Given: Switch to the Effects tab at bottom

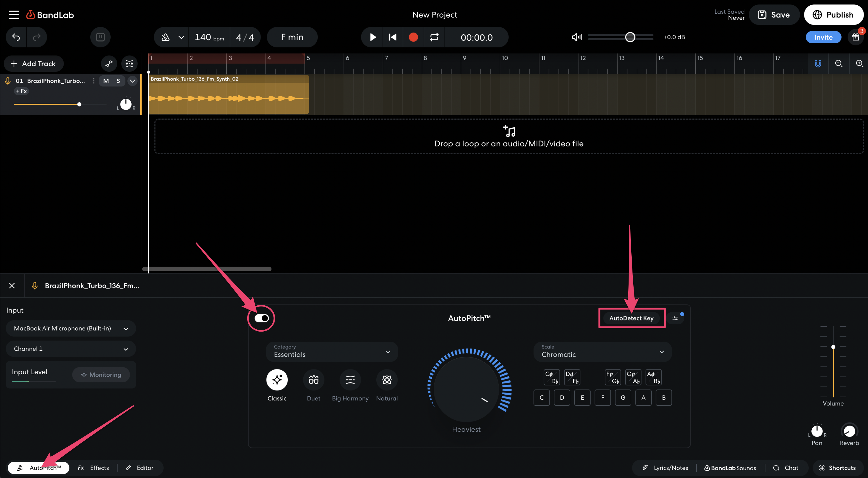Looking at the screenshot, I should click(x=94, y=468).
